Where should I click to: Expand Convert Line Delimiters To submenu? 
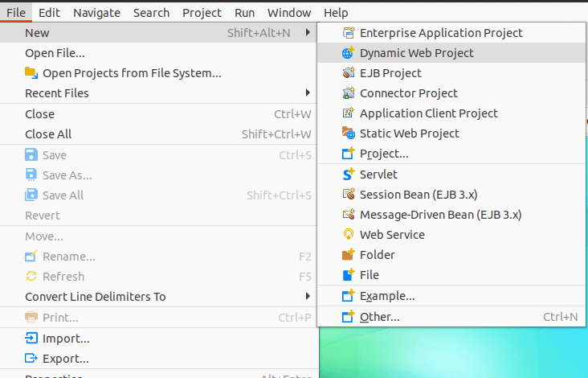click(x=308, y=297)
